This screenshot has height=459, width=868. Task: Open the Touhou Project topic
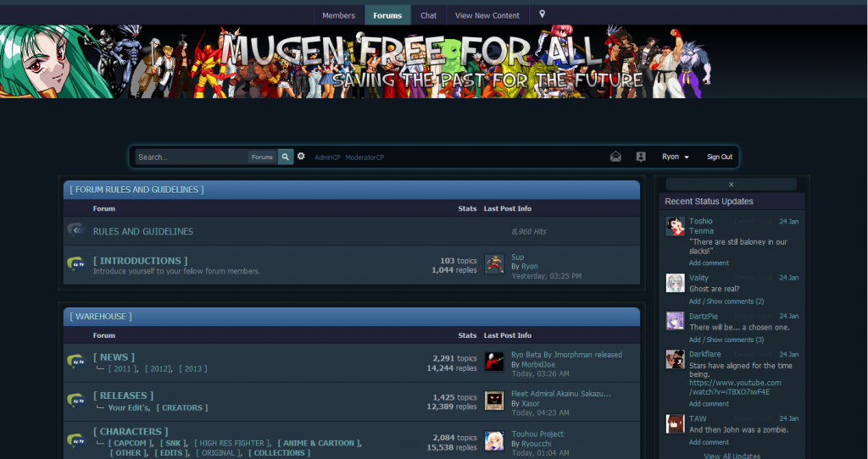[537, 434]
